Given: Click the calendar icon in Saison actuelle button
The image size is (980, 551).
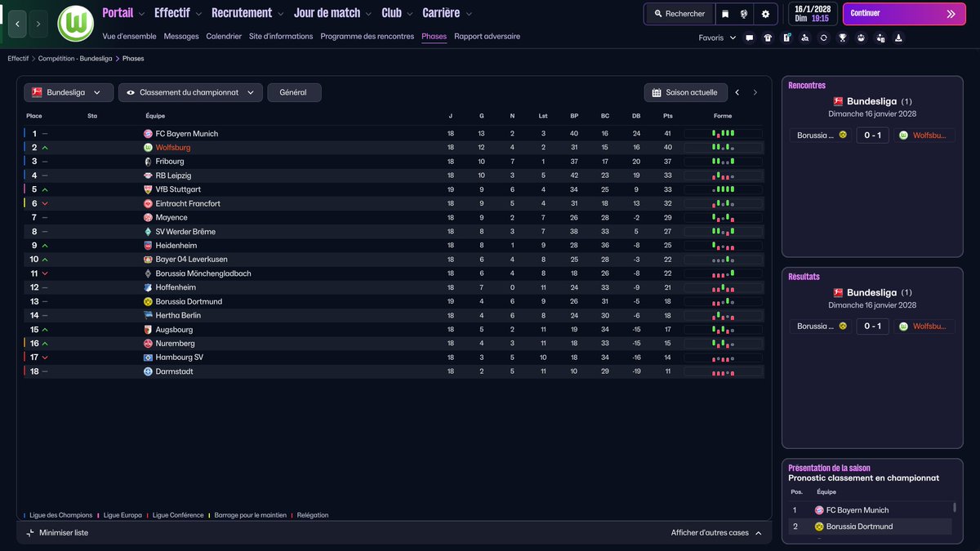Looking at the screenshot, I should click(657, 93).
